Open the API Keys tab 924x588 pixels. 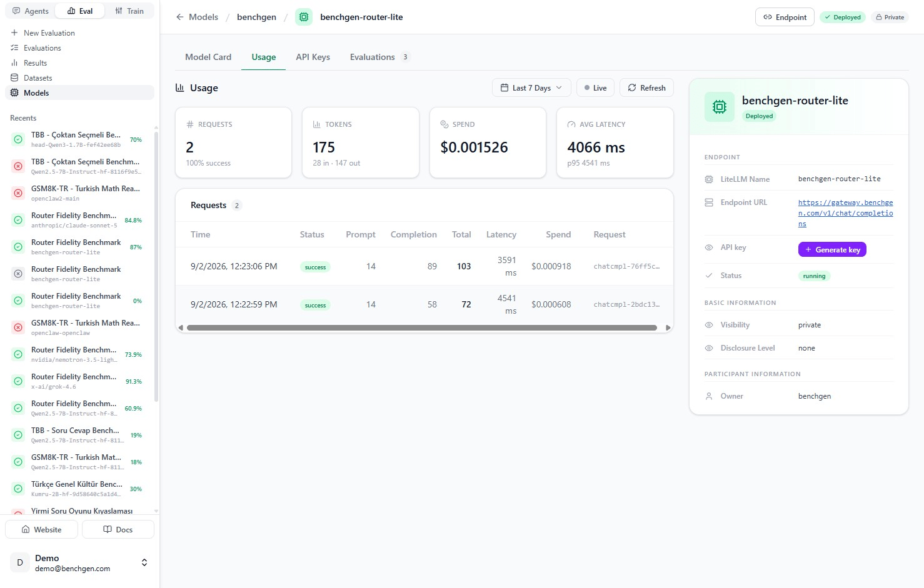click(313, 57)
